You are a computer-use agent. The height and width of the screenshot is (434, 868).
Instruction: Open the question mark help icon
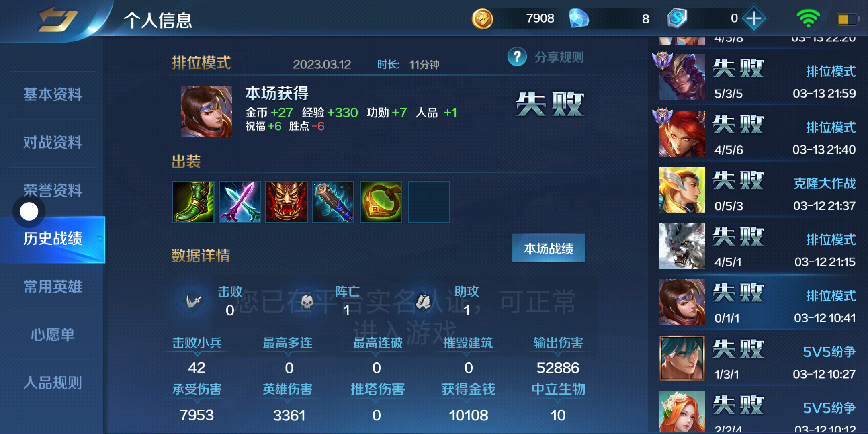(x=517, y=57)
